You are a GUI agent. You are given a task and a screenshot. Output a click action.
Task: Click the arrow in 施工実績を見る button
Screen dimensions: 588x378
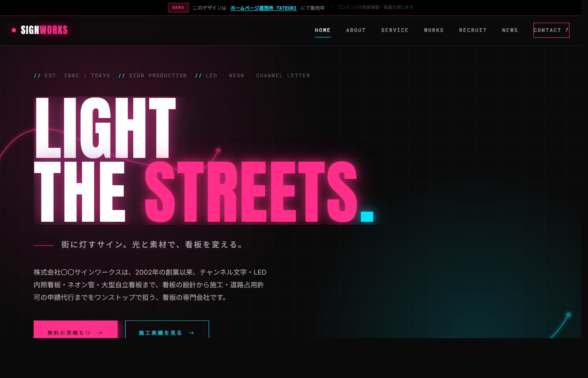tap(192, 333)
